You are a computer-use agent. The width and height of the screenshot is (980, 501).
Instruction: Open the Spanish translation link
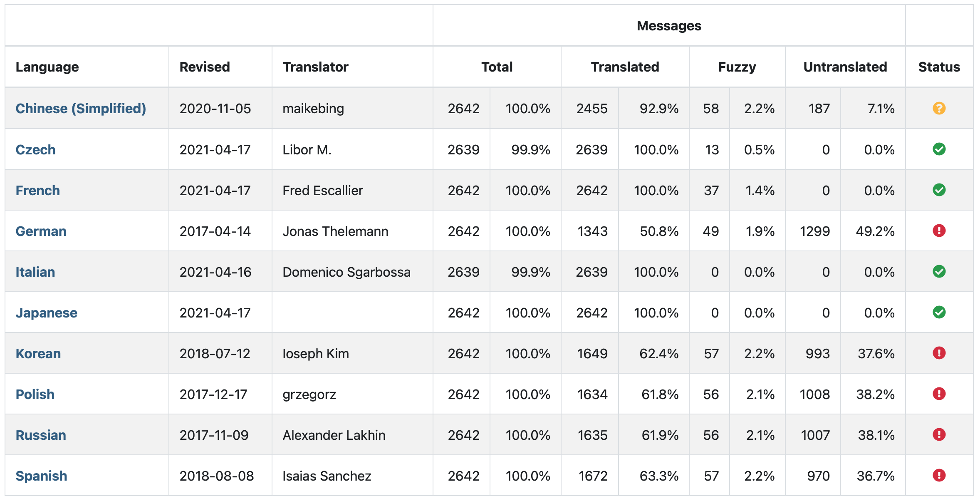(x=41, y=476)
